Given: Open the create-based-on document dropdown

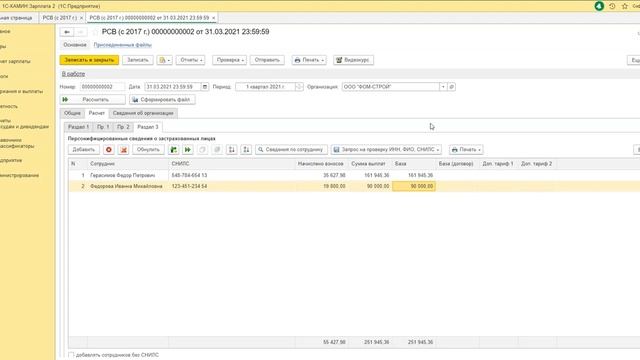Looking at the screenshot, I should [x=164, y=60].
